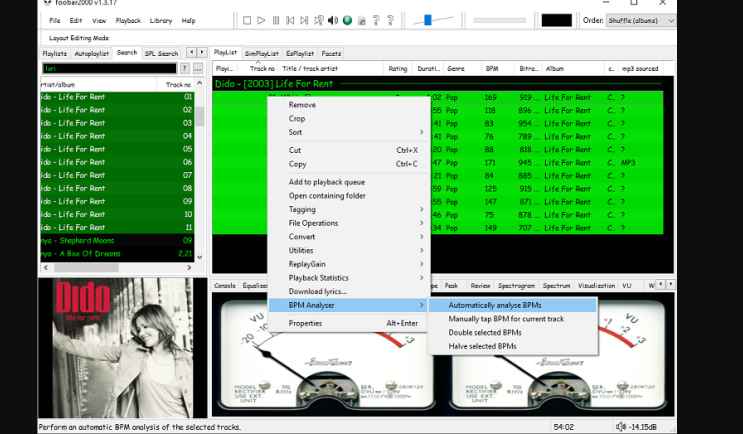This screenshot has width=743, height=434.
Task: Sort by the Genre column header
Action: click(456, 69)
